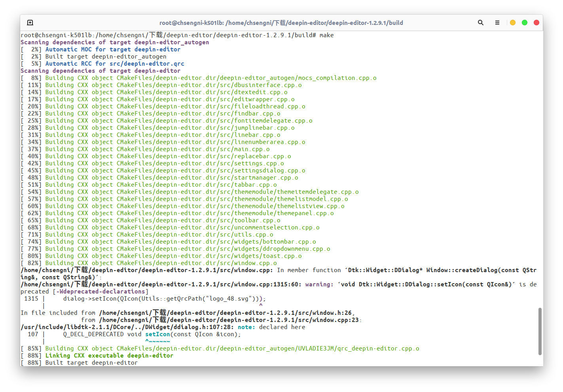Click the '[ 88%] Built target deepin-editor' line
This screenshot has width=563, height=392.
79,363
